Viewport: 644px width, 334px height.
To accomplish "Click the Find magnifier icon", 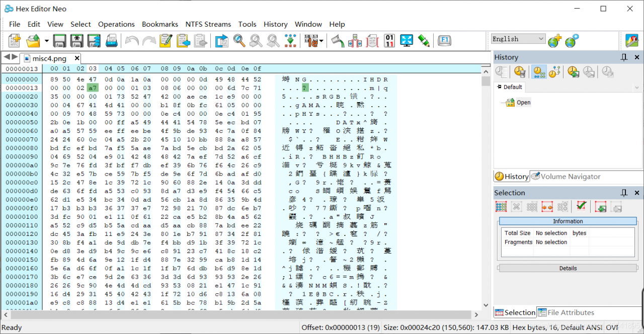I will coord(239,41).
